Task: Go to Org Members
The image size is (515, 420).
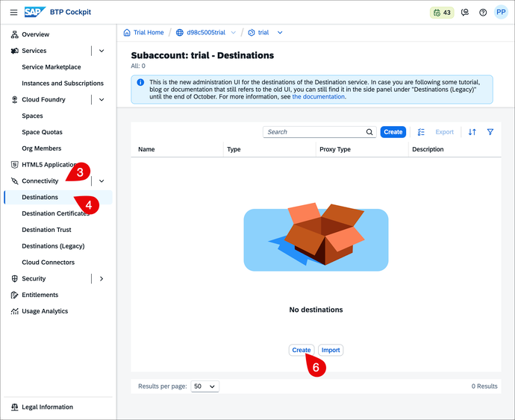Action: pyautogui.click(x=42, y=148)
